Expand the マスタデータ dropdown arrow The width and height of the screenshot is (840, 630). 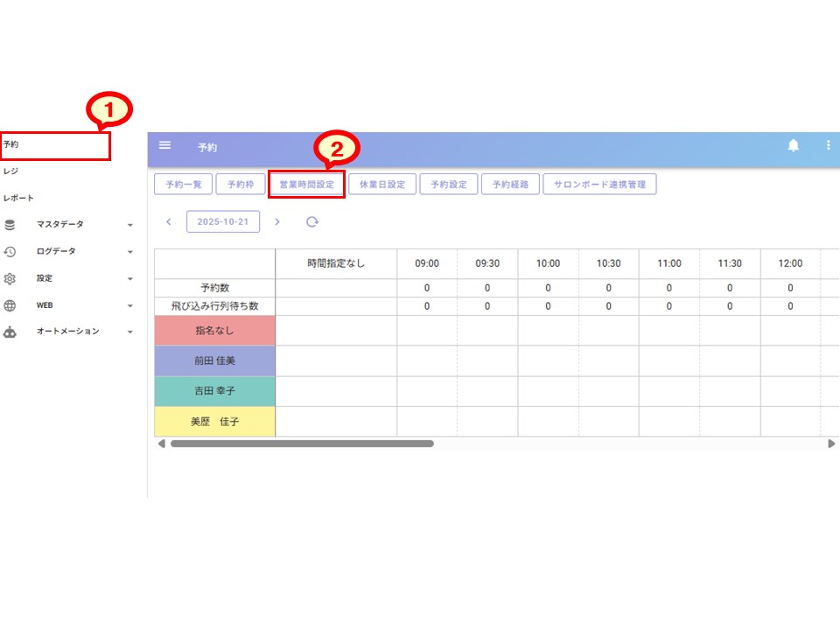coord(130,226)
